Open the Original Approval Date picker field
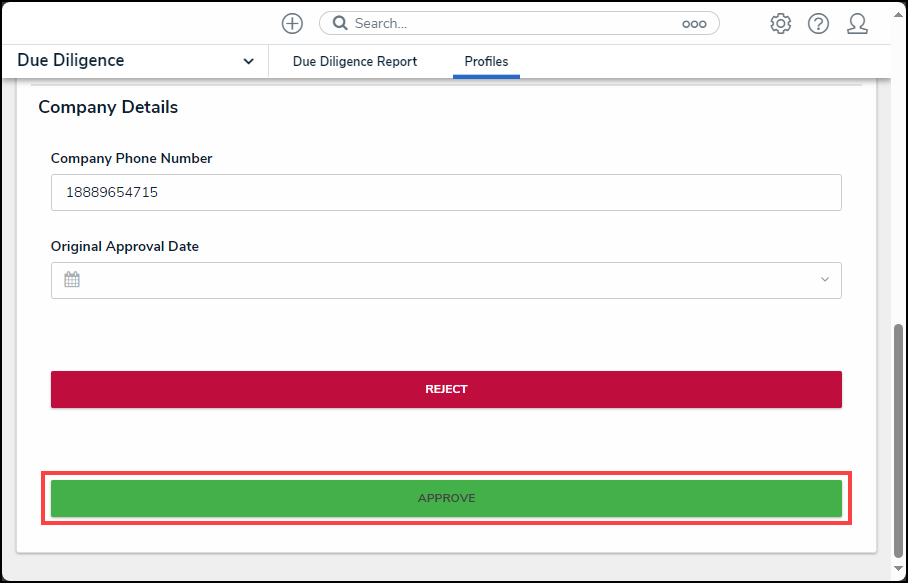Image resolution: width=908 pixels, height=583 pixels. click(x=446, y=281)
